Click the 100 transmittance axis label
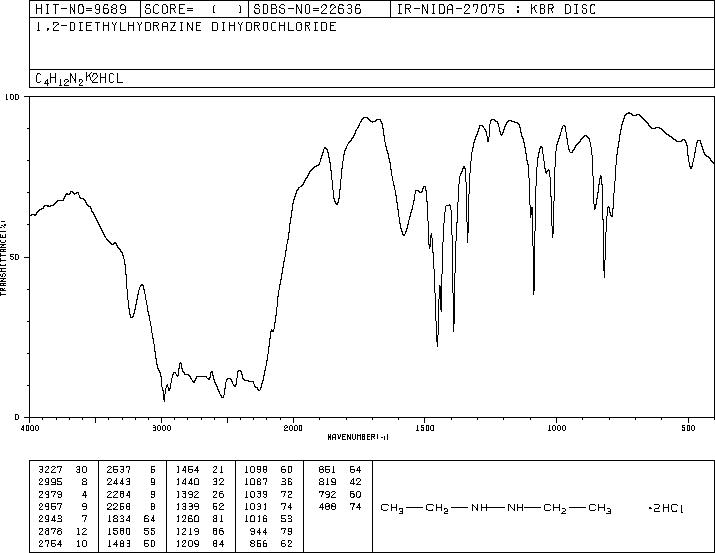 pos(13,97)
